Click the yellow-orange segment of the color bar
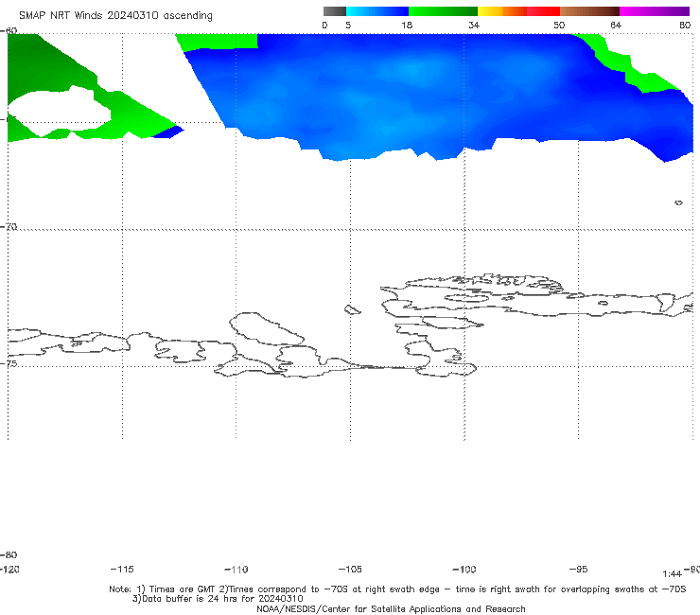 [x=501, y=11]
